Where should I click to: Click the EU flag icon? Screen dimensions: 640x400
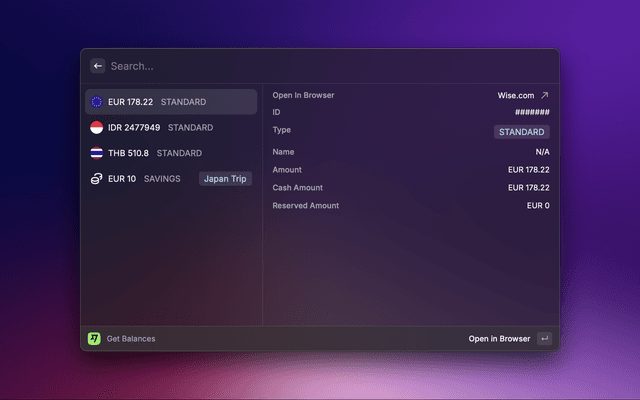pyautogui.click(x=96, y=102)
